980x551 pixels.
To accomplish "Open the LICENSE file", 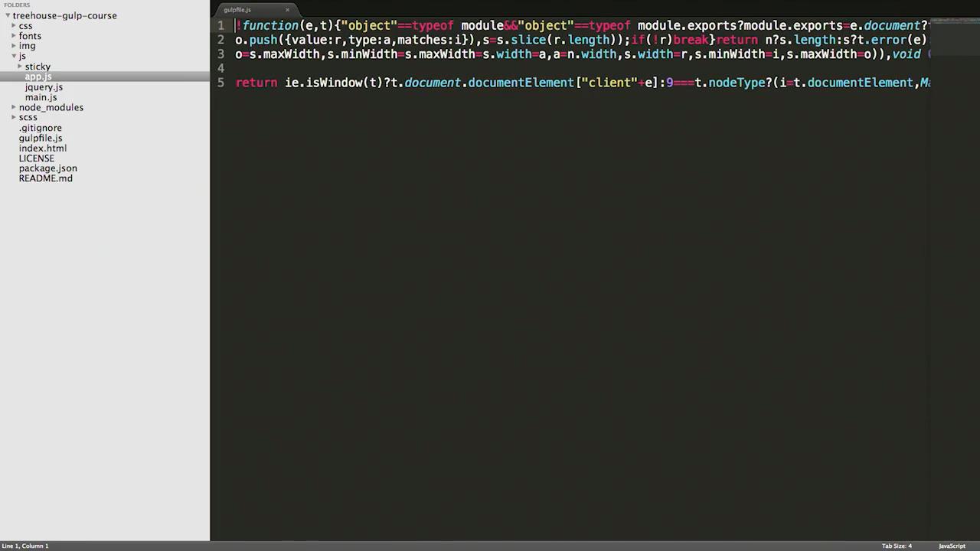I will coord(37,158).
